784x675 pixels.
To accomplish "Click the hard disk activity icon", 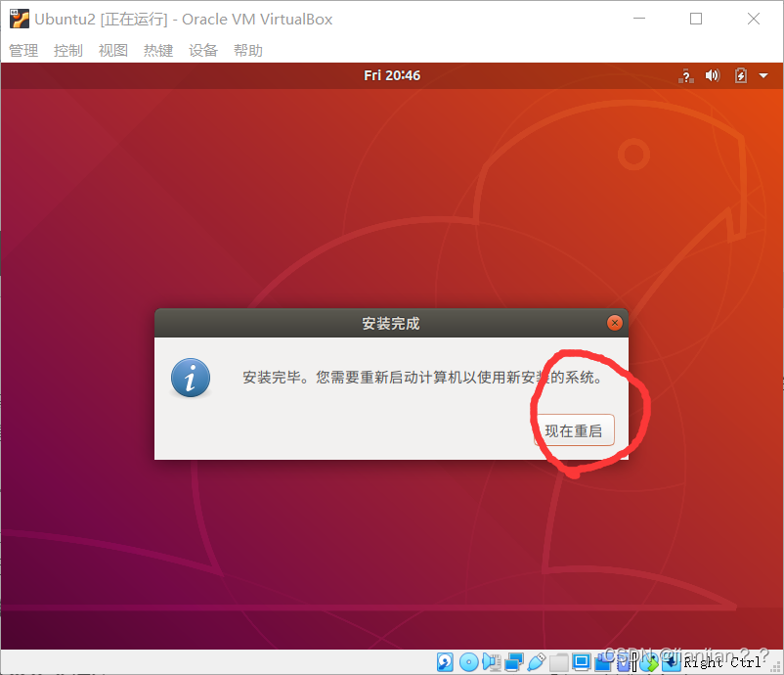I will [445, 662].
